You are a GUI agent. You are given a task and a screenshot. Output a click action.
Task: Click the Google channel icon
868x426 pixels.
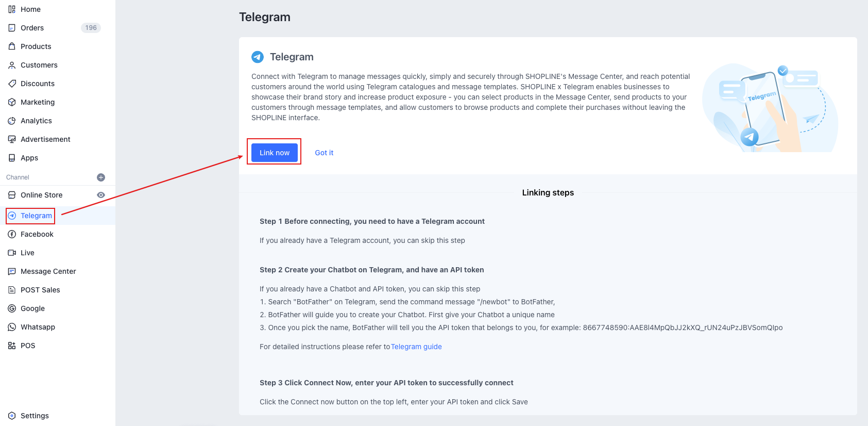pos(12,308)
